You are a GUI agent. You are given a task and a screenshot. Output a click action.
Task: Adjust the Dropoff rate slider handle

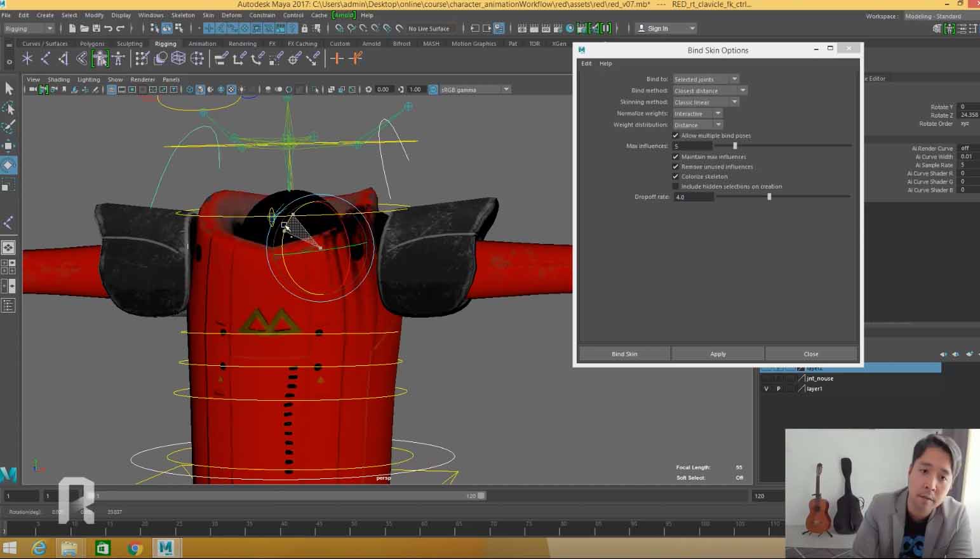(x=769, y=197)
